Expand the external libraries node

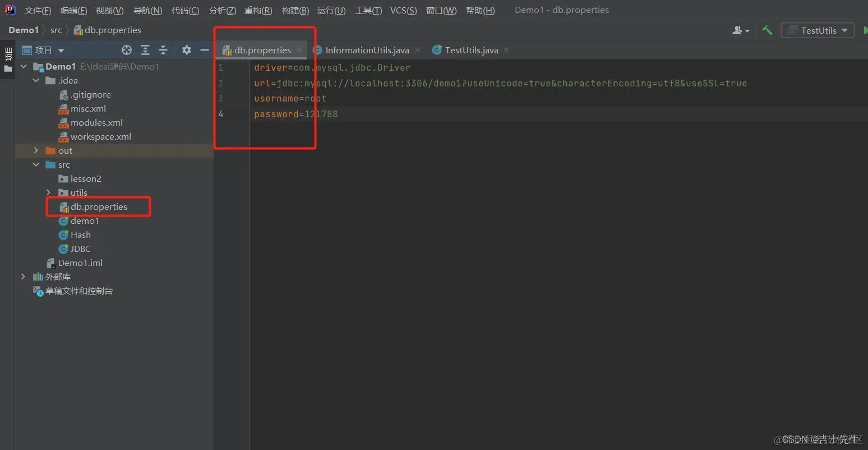[x=23, y=277]
